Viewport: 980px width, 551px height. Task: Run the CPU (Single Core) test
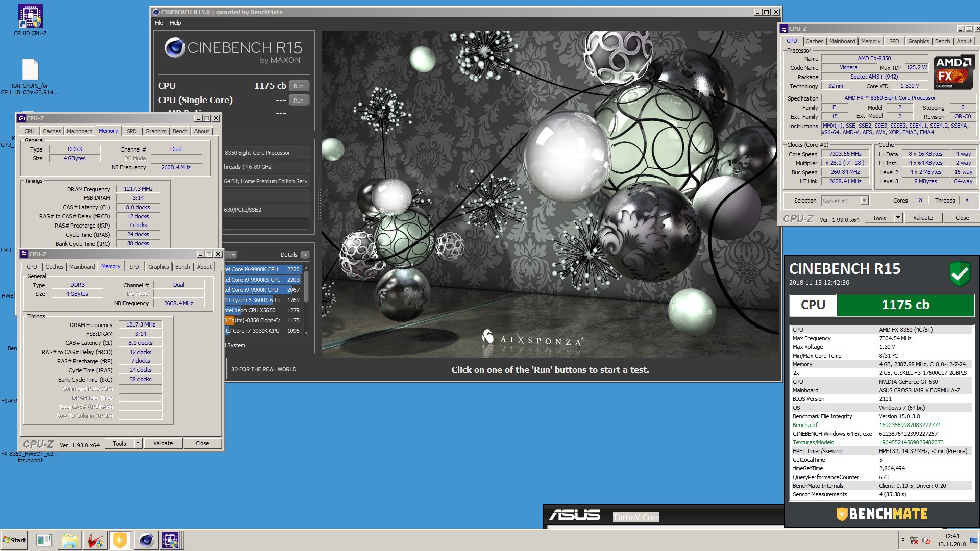299,101
